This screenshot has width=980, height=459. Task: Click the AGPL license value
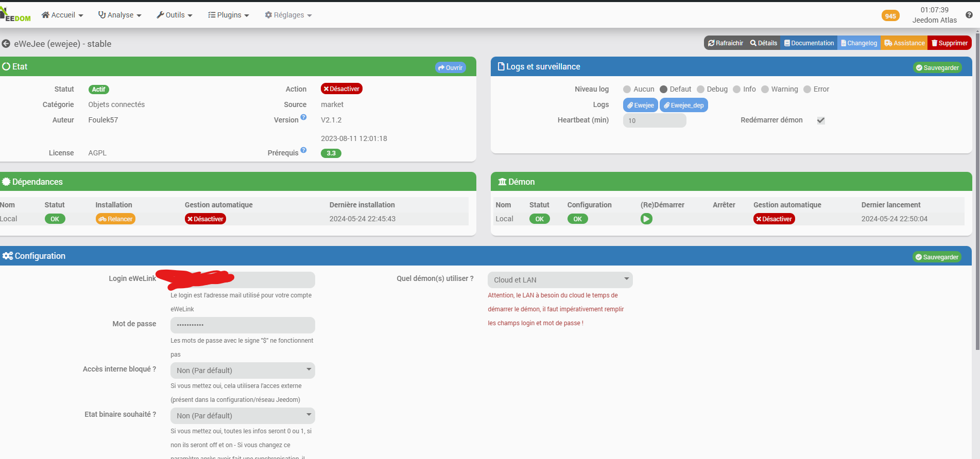point(97,153)
